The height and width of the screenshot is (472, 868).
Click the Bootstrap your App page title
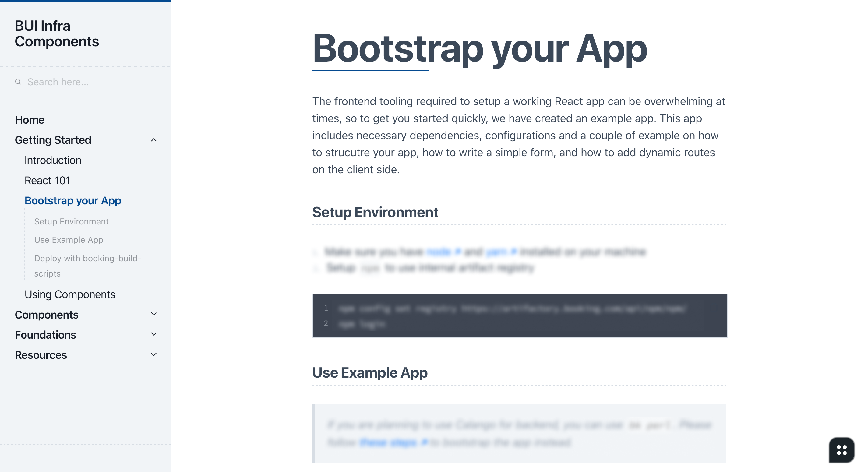coord(479,49)
